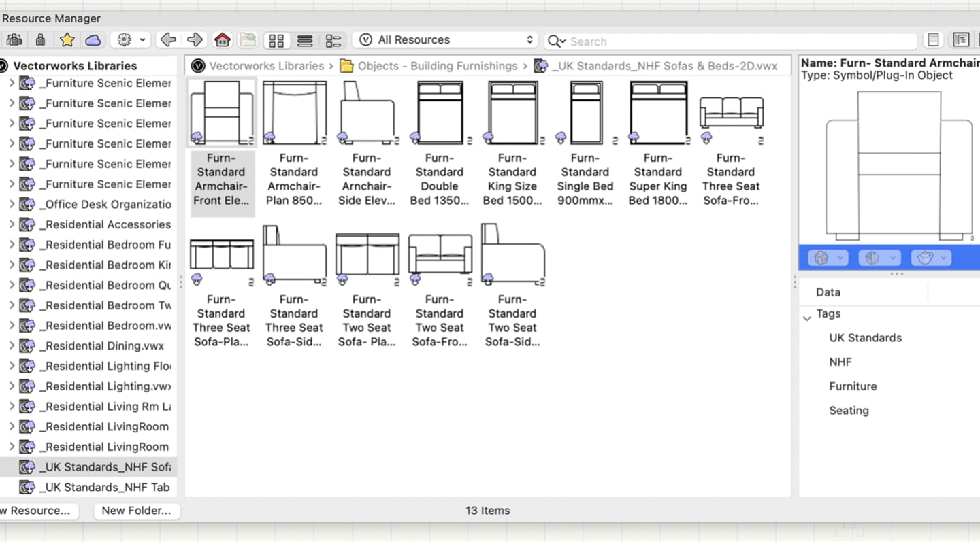Screen dimensions: 980x544
Task: Click the armchair preview image
Action: click(898, 167)
